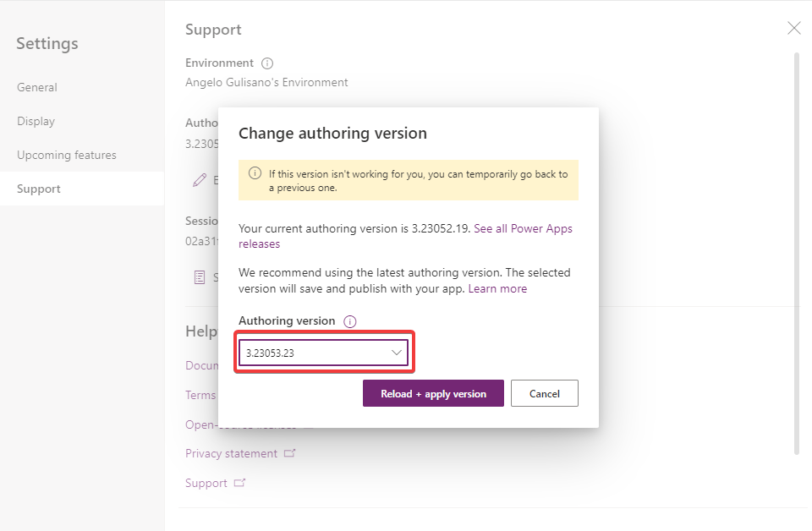Viewport: 812px width, 531px height.
Task: Click external link icon beside Support link
Action: click(239, 483)
